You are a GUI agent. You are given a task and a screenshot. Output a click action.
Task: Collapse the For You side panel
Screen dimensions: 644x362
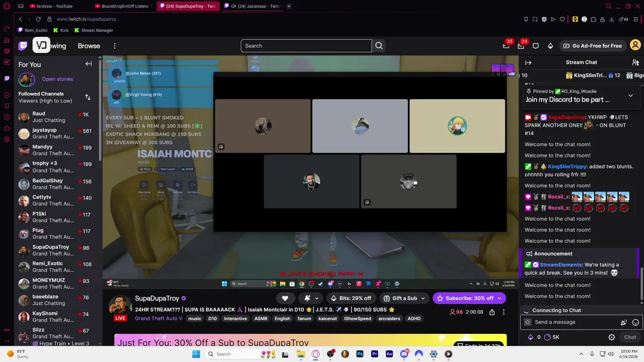pos(89,64)
